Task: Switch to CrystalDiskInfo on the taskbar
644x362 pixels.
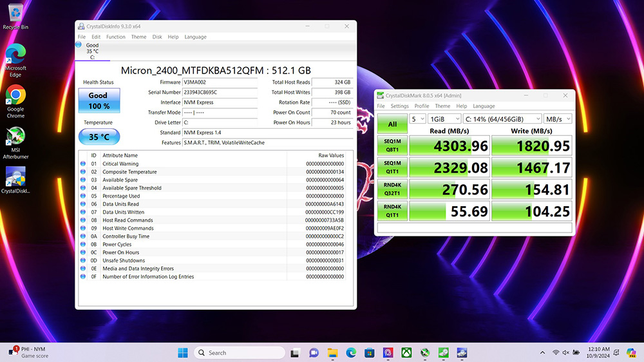Action: click(x=462, y=352)
